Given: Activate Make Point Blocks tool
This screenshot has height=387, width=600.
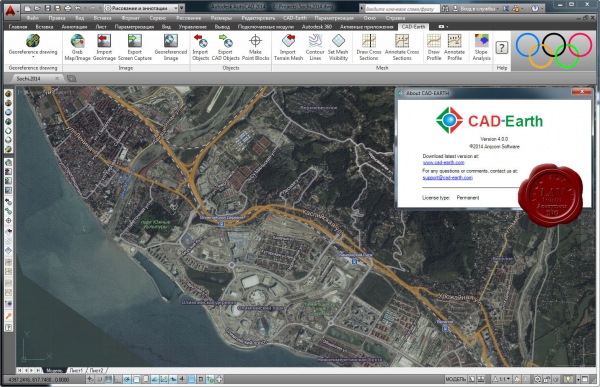Looking at the screenshot, I should click(255, 47).
